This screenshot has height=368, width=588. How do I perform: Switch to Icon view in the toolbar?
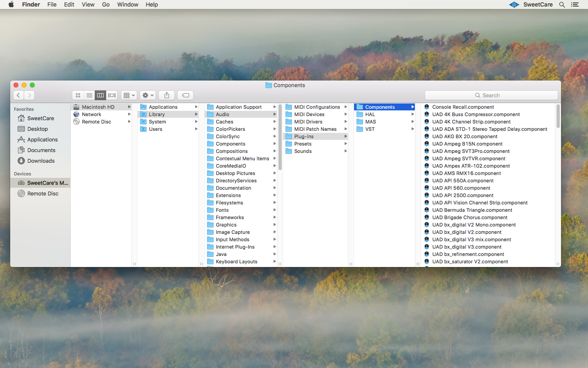[78, 95]
